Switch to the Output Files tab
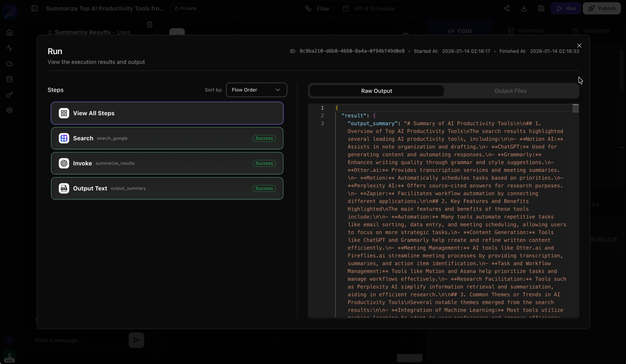 510,91
